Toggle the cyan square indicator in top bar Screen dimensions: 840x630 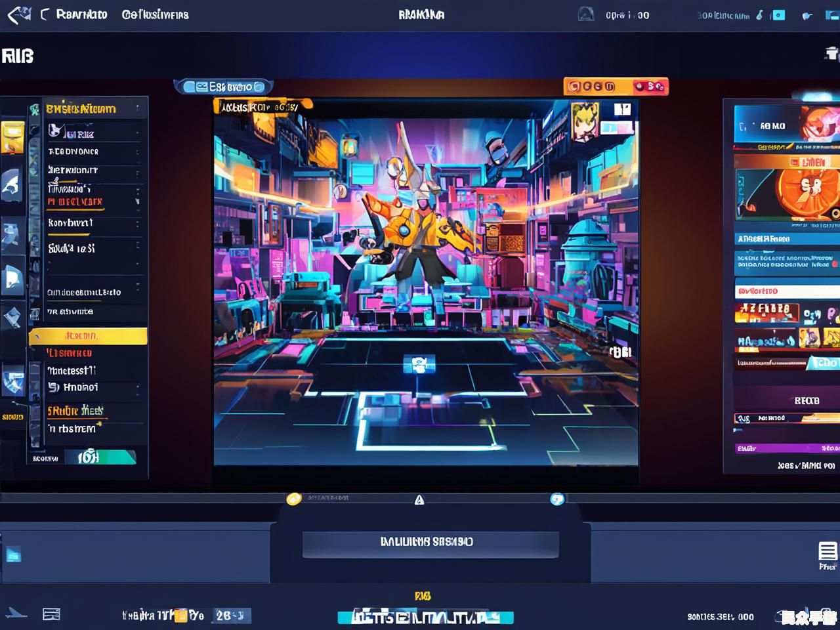778,14
